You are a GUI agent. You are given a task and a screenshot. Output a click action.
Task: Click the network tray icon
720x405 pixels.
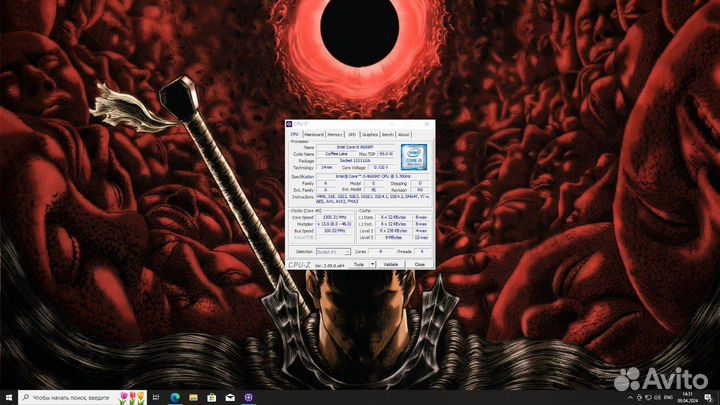pos(648,397)
